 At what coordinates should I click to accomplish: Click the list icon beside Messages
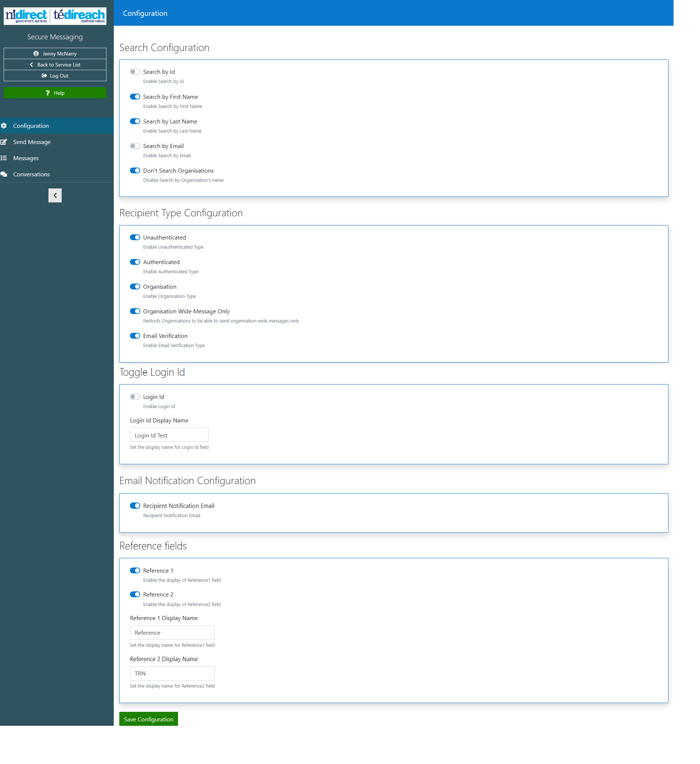pos(4,158)
